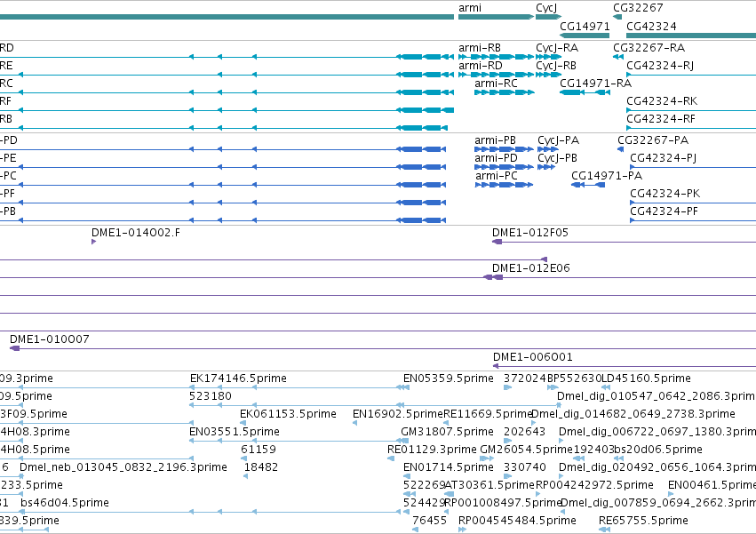This screenshot has width=756, height=534.
Task: Select EST EN01714.5prime
Action: [x=449, y=468]
